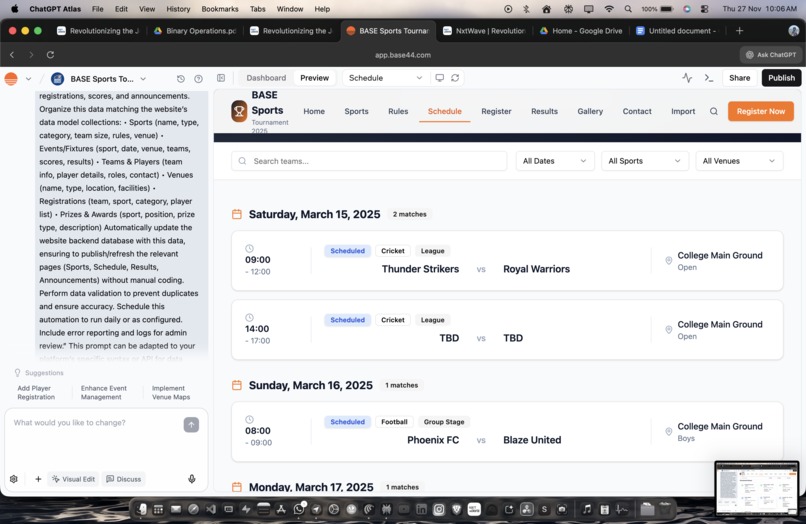Go to the Import nav link
Image resolution: width=806 pixels, height=524 pixels.
683,111
